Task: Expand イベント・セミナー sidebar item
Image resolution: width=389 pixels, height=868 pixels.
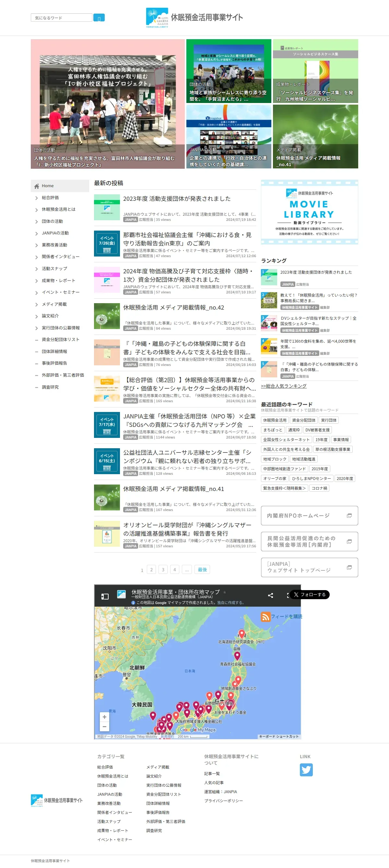Action: 36,293
